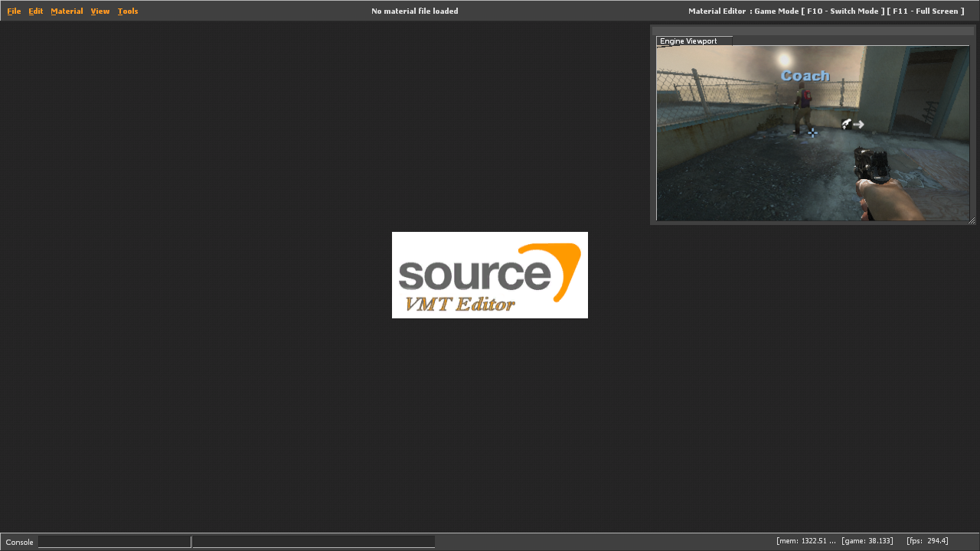This screenshot has width=980, height=551.
Task: Open the File menu
Action: [x=14, y=11]
